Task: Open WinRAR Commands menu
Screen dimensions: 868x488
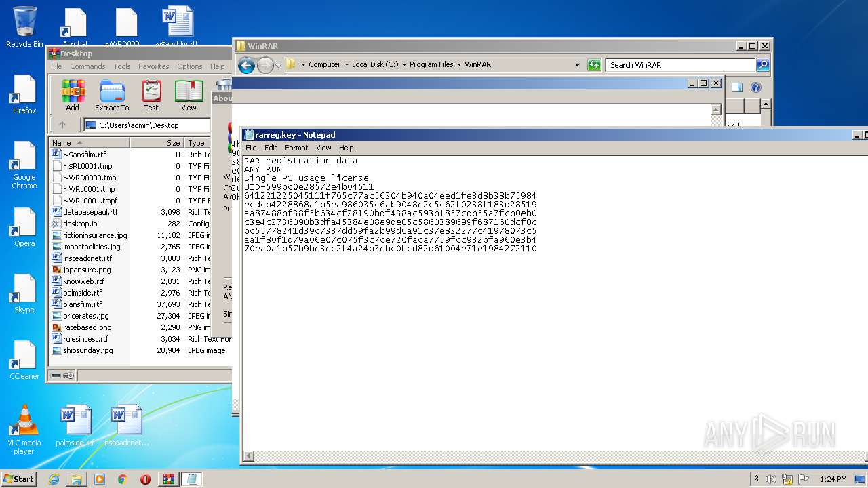Action: pyautogui.click(x=87, y=66)
